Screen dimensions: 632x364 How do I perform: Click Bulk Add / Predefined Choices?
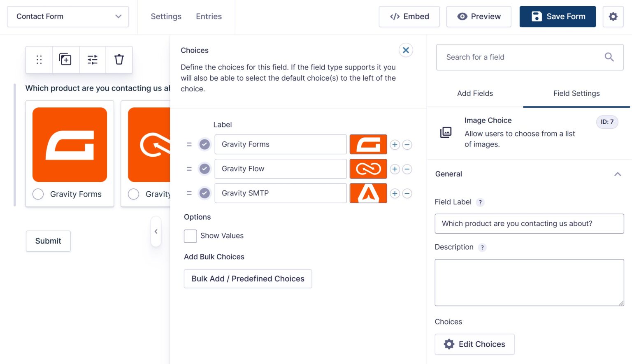(x=247, y=278)
